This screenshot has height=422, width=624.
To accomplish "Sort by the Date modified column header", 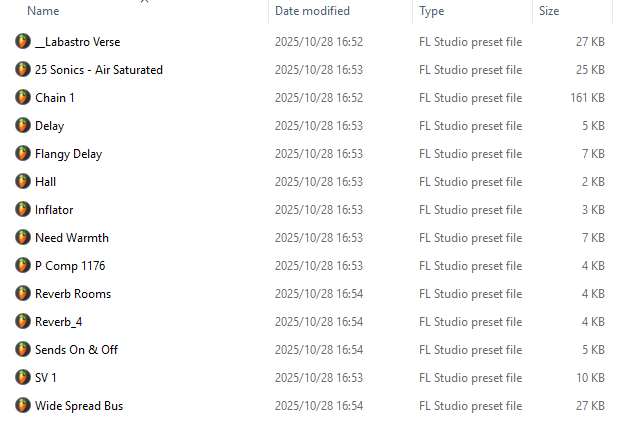I will [x=312, y=11].
